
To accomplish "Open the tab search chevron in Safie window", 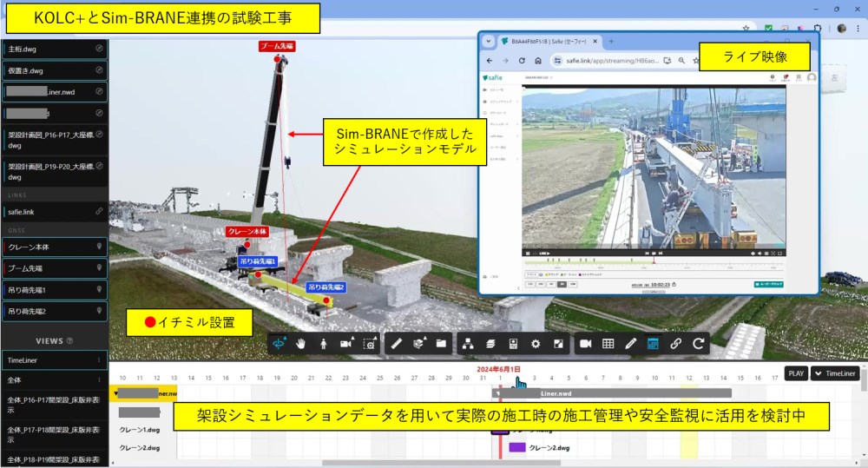I will pos(488,42).
